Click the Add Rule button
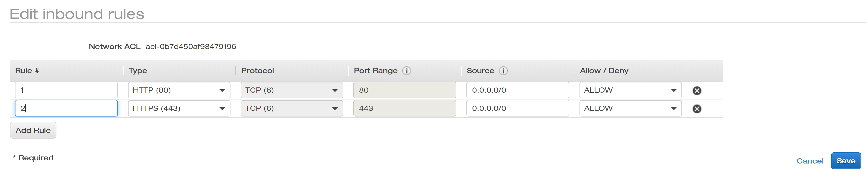Screen dimensions: 868x191 click(x=33, y=130)
